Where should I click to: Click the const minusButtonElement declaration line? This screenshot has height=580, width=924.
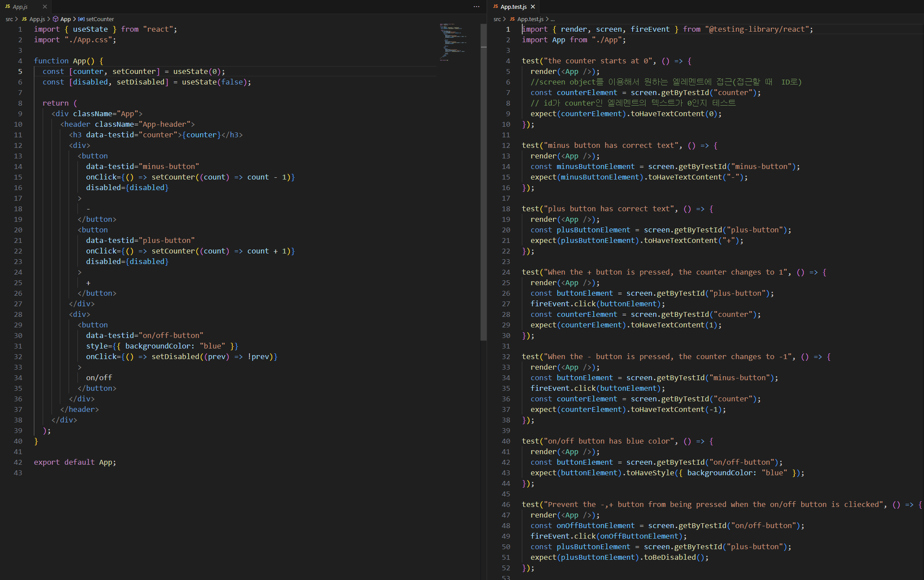point(665,166)
